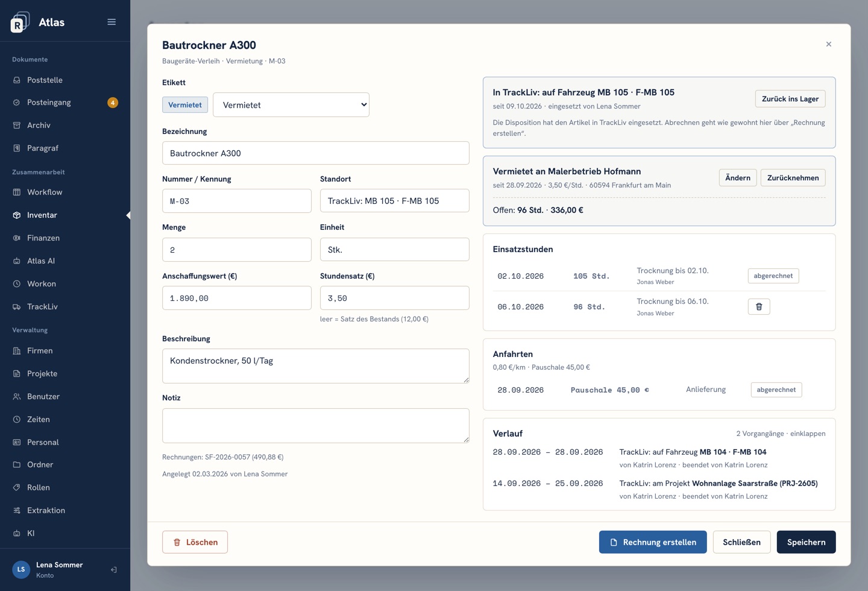Click the logout icon beside Lena Sommer

tap(113, 570)
